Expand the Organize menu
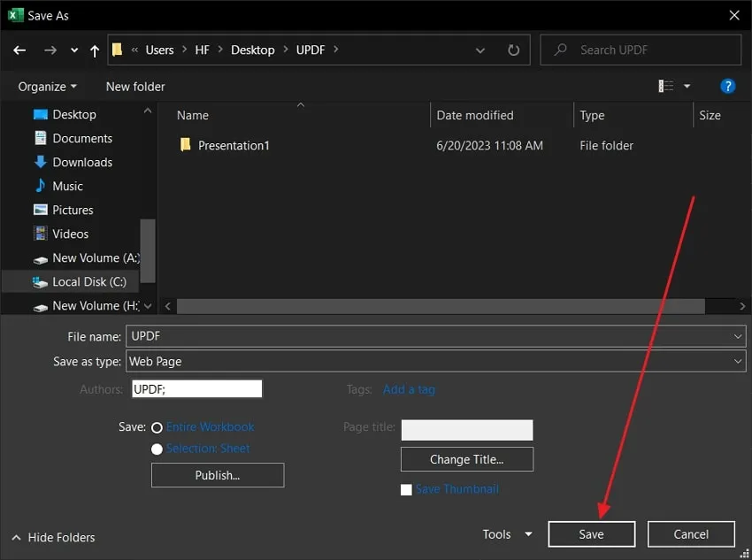This screenshot has width=752, height=560. (x=47, y=87)
